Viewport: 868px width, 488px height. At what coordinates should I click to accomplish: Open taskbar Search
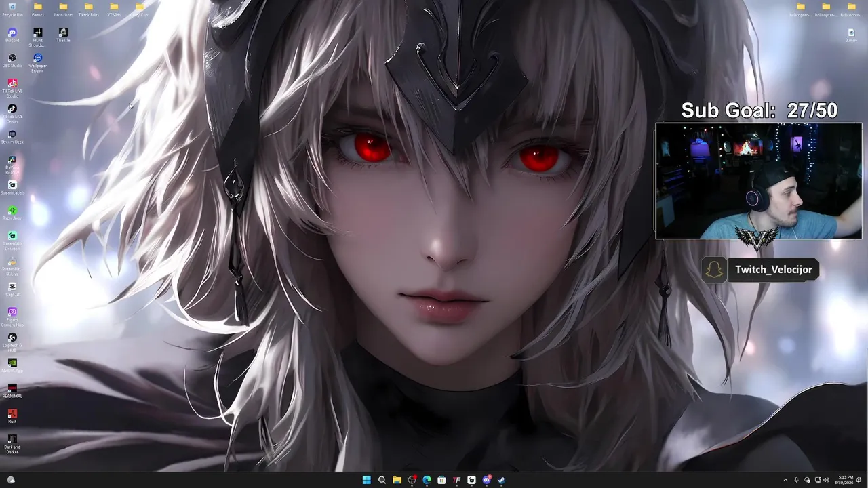(x=382, y=480)
